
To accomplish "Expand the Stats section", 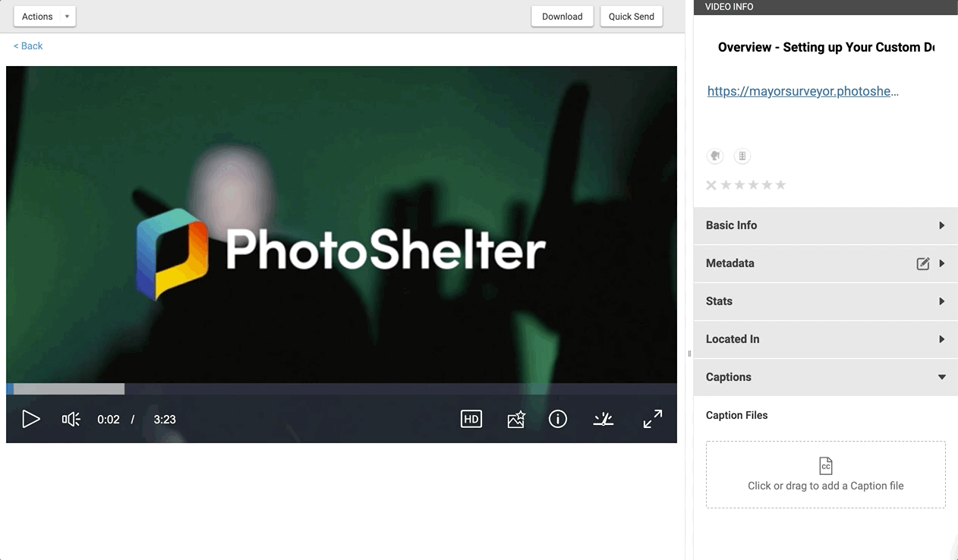I will coord(826,301).
